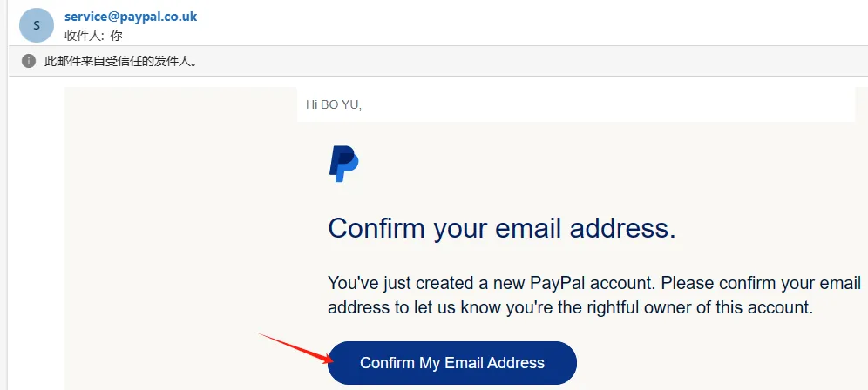The height and width of the screenshot is (390, 868).
Task: Click the phrase Please confirm your email
Action: coord(761,283)
